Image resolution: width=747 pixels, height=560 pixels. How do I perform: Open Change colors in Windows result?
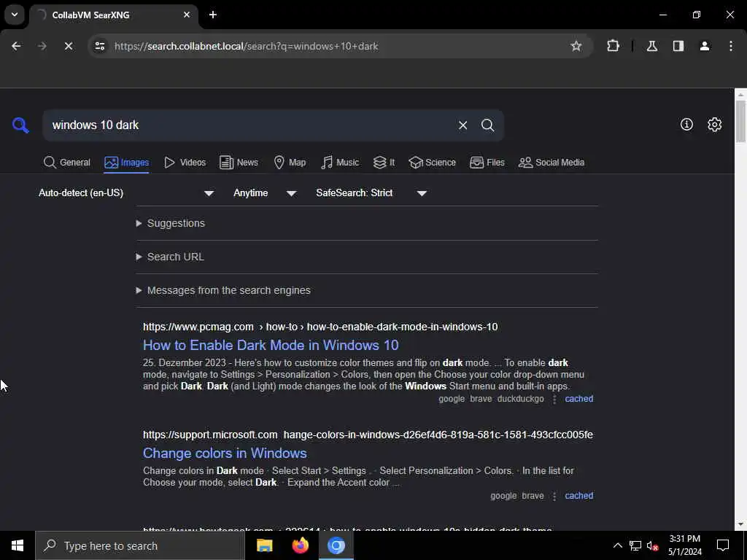coord(225,453)
